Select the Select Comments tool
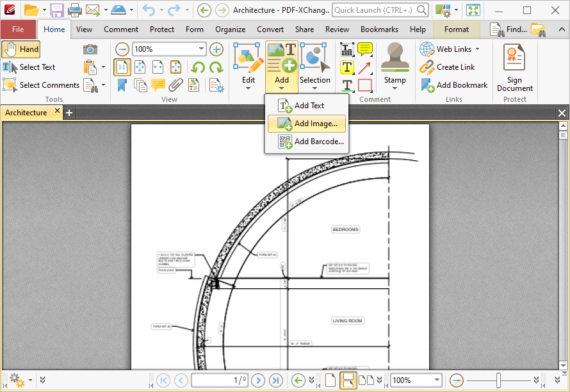Image resolution: width=570 pixels, height=392 pixels. coord(41,85)
